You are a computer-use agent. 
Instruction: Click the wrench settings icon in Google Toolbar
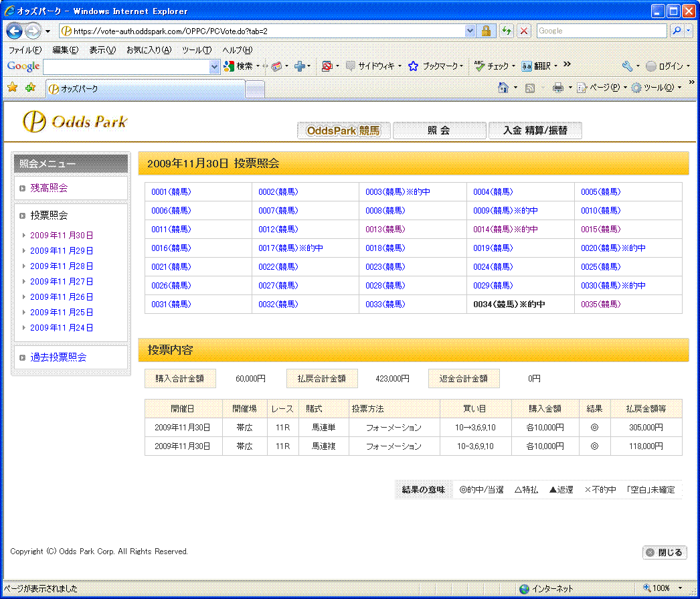[627, 66]
